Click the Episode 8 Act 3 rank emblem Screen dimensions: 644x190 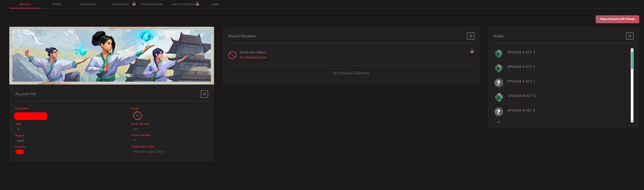click(x=499, y=97)
